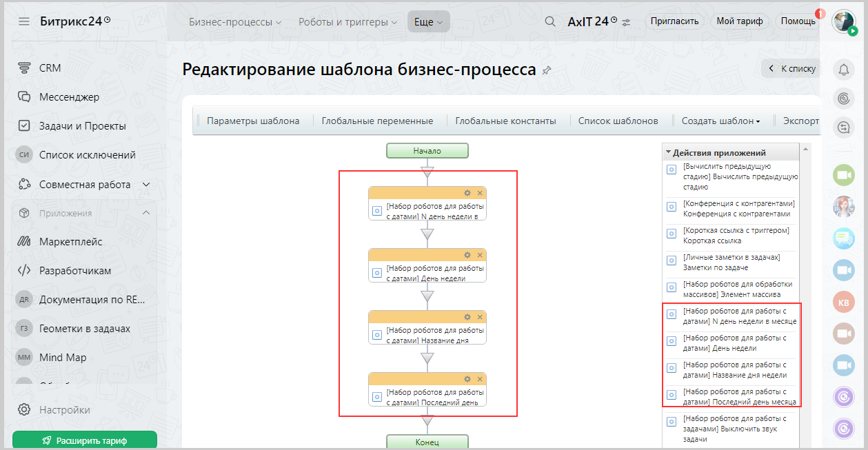The width and height of the screenshot is (868, 450).
Task: Open the KB contact avatar
Action: tap(843, 302)
